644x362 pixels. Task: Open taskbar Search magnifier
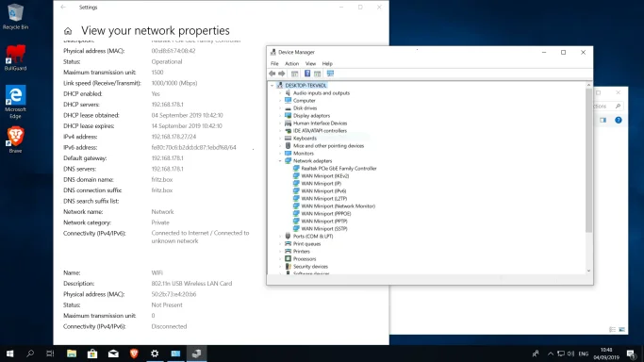click(30, 354)
